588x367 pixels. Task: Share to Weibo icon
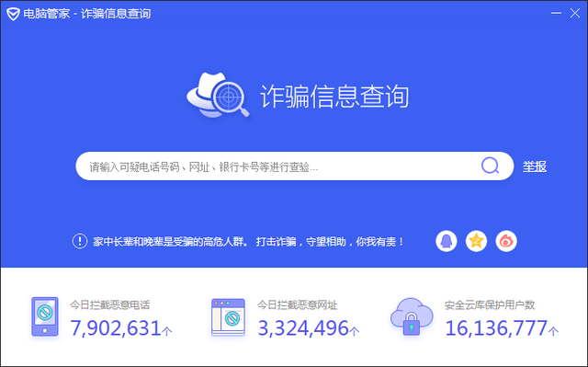[x=506, y=241]
